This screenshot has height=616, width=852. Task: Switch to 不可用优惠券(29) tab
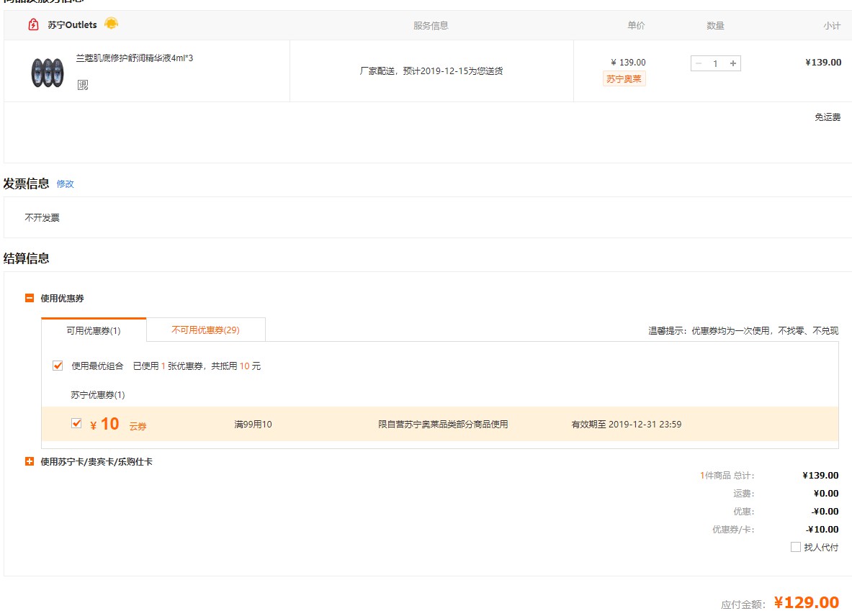[x=205, y=330]
